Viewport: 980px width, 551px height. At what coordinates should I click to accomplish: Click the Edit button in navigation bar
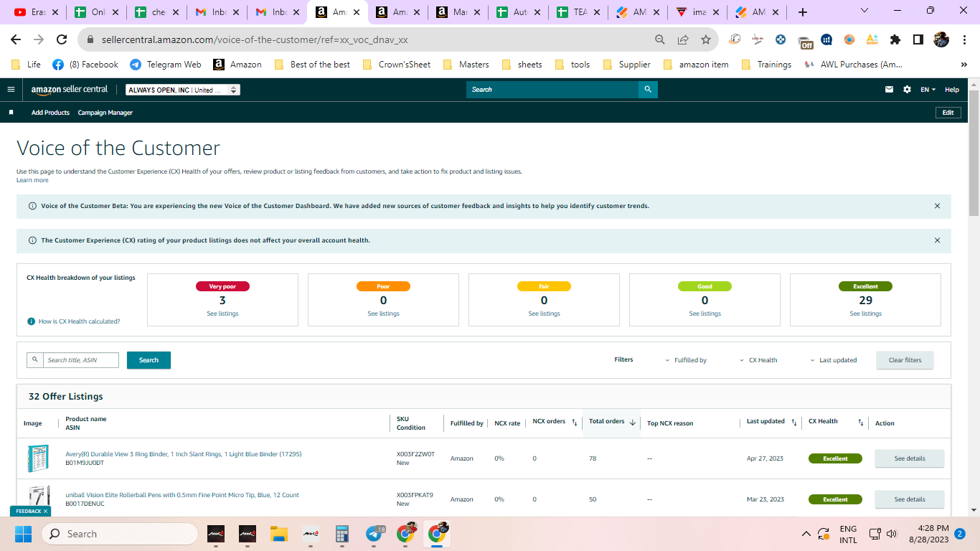click(x=948, y=113)
